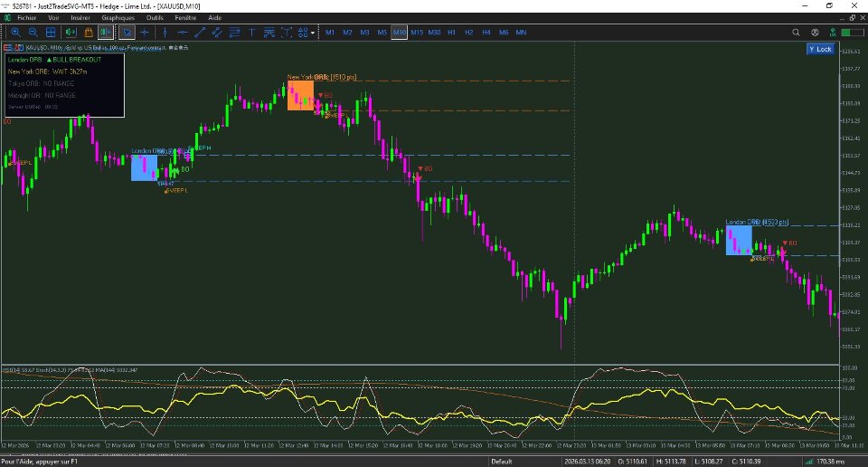The image size is (868, 467).
Task: Switch to M30 timeframe
Action: 435,33
